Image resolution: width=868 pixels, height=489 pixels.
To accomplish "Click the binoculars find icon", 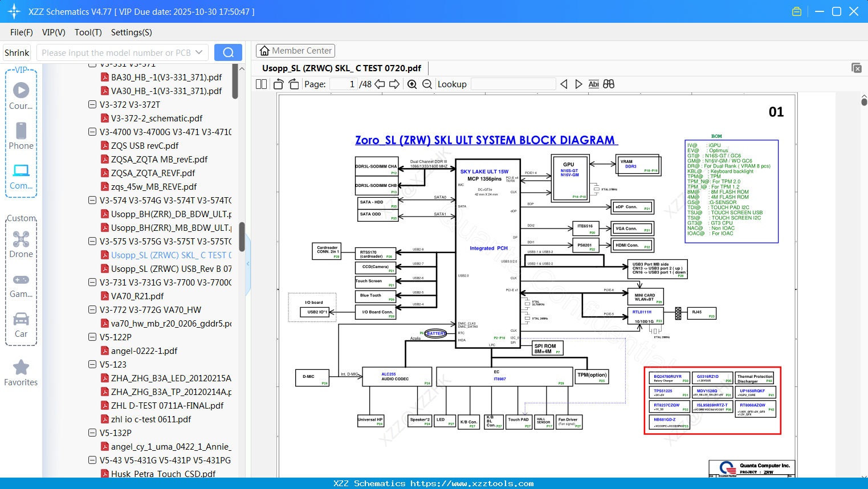I will pyautogui.click(x=609, y=84).
